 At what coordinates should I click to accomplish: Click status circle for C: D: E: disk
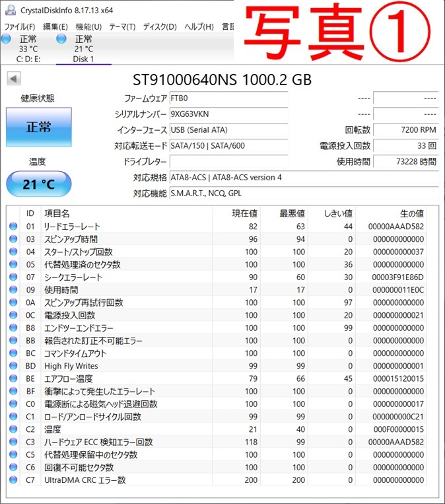pyautogui.click(x=6, y=39)
